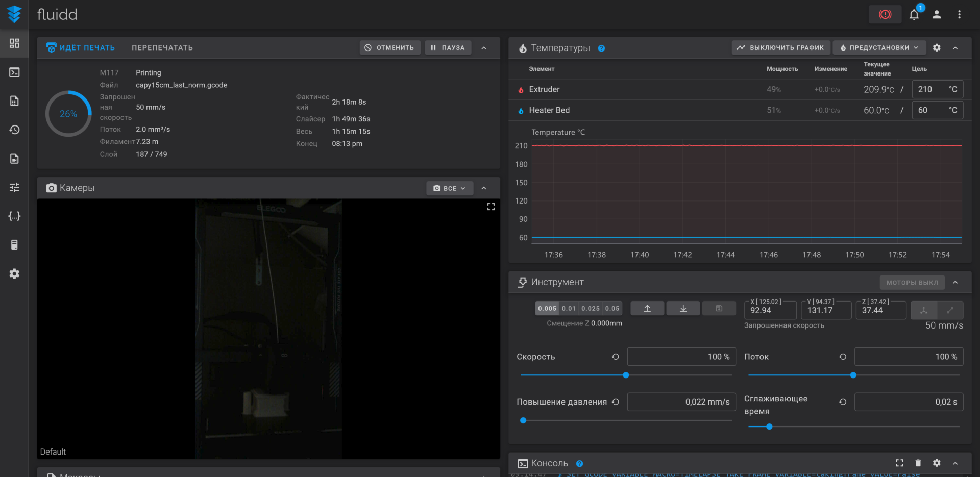The width and height of the screenshot is (980, 477).
Task: Open Settings gear in the left sidebar
Action: [14, 274]
